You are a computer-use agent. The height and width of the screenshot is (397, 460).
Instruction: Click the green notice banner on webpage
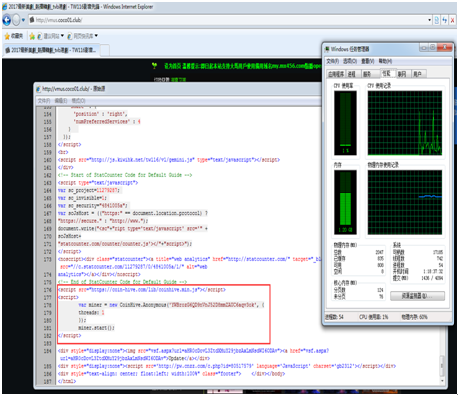[242, 66]
